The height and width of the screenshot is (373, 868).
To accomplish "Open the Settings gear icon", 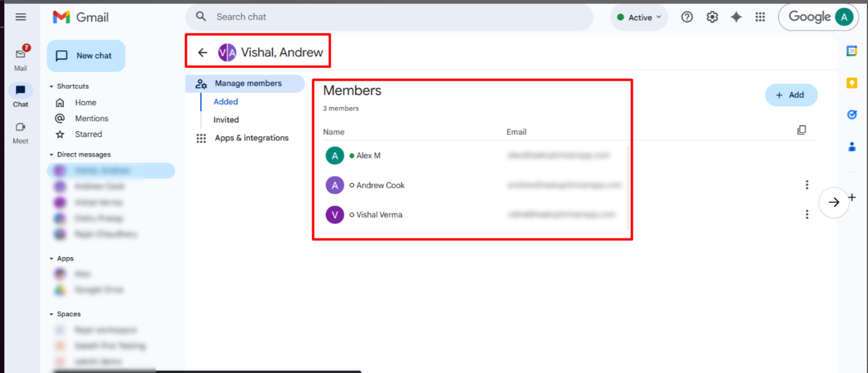I will (712, 17).
